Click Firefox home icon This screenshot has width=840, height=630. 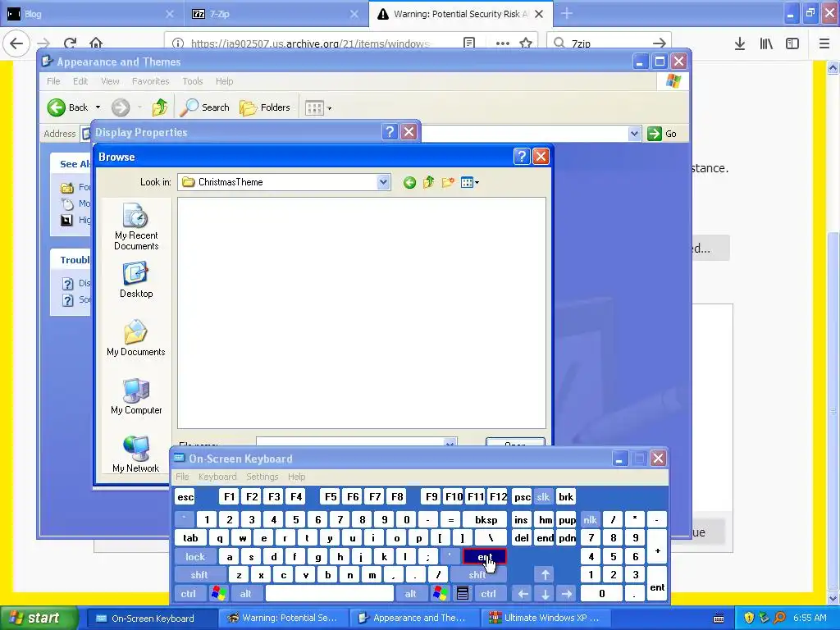coord(96,43)
